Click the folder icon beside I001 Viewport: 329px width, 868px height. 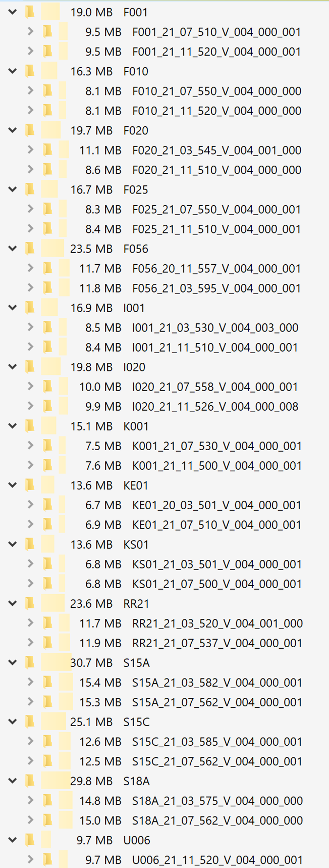30,308
